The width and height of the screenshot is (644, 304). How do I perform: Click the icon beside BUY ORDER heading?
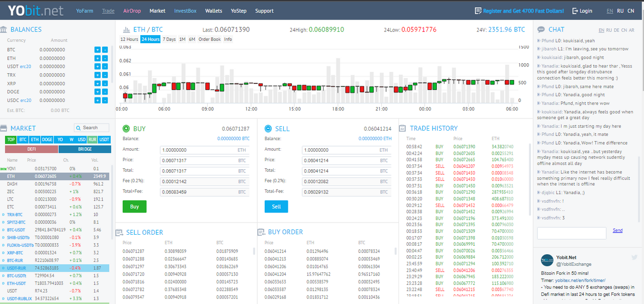(x=261, y=232)
